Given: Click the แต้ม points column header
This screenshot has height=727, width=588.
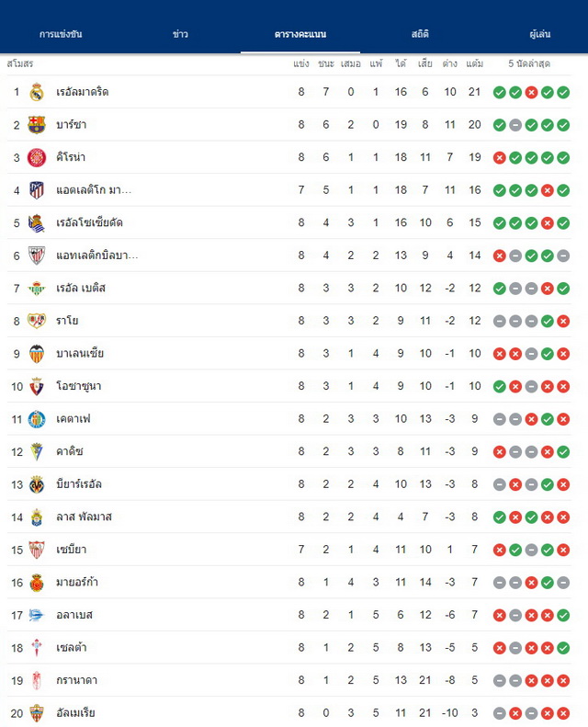Looking at the screenshot, I should 474,63.
